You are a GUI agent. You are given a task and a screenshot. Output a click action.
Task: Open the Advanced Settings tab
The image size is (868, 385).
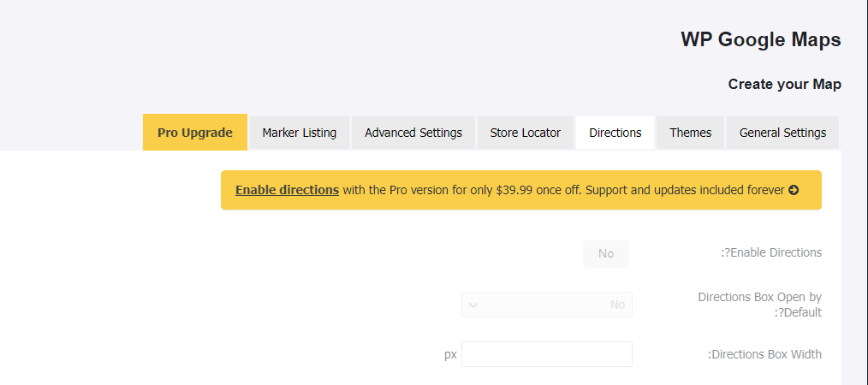tap(413, 133)
